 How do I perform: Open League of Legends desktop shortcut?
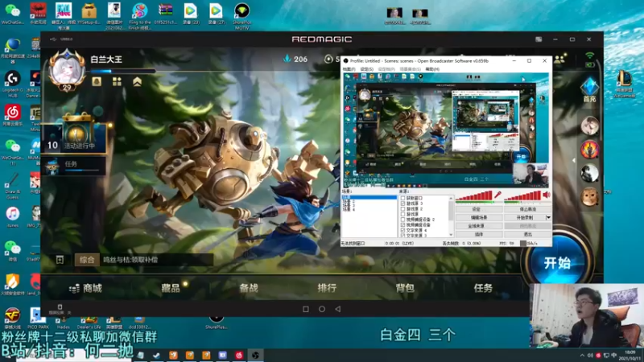pos(625,84)
